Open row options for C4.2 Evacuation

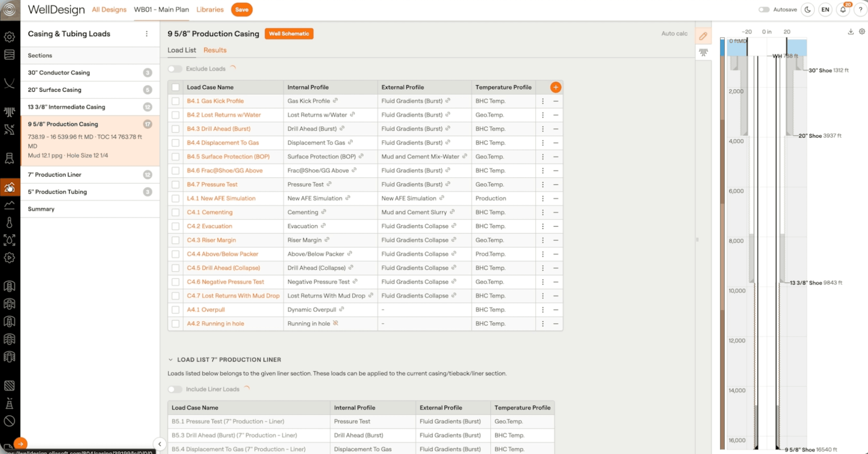point(542,226)
